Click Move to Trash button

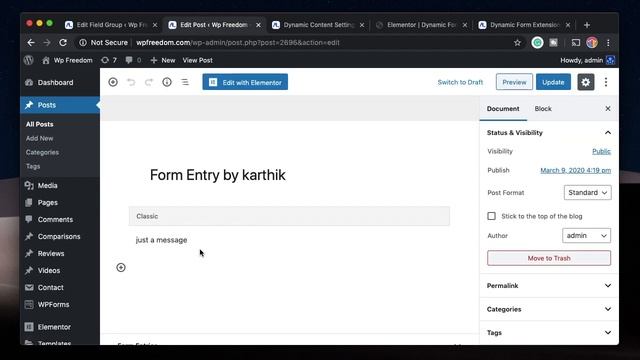(549, 258)
